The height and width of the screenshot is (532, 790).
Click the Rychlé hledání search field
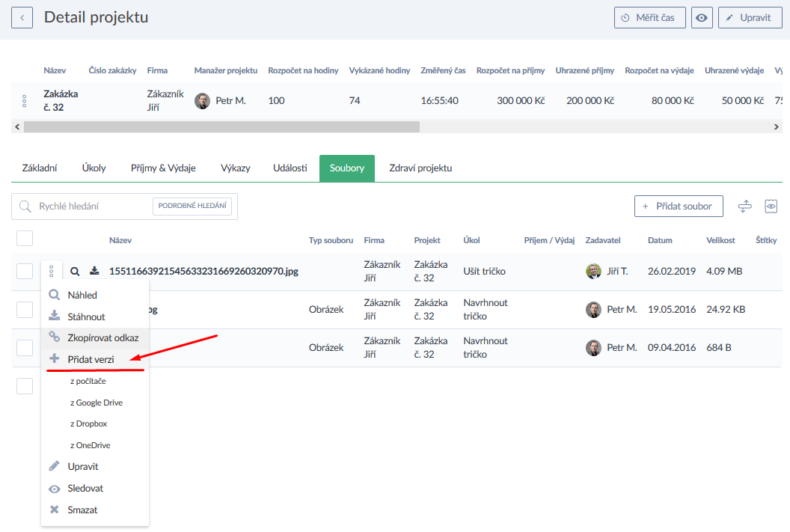tap(90, 207)
